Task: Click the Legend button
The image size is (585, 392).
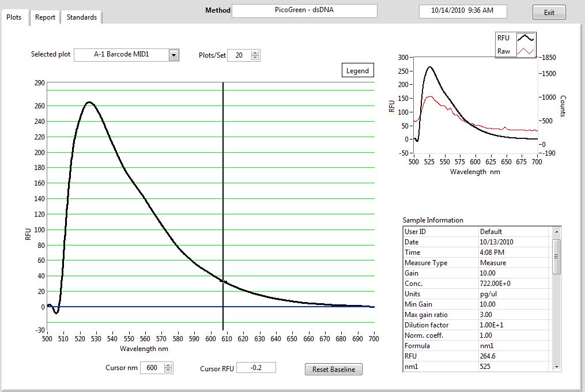Action: pos(357,70)
